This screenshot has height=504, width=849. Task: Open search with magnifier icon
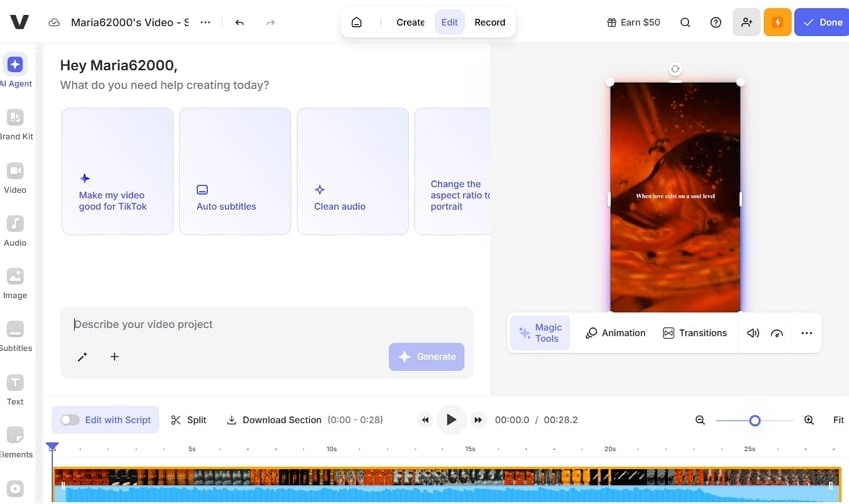[685, 22]
